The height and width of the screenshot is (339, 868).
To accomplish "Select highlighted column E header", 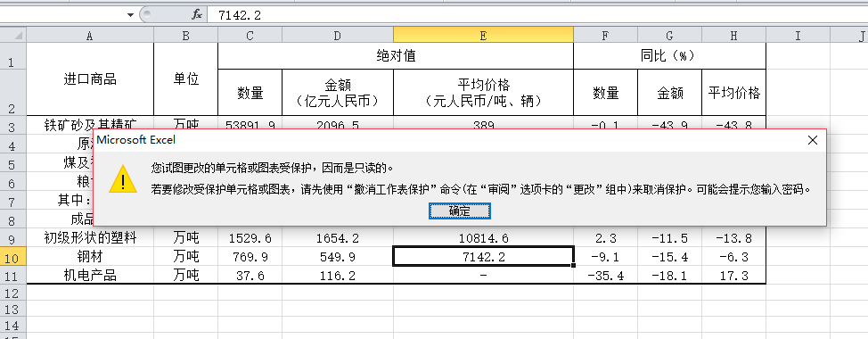I will pyautogui.click(x=484, y=36).
